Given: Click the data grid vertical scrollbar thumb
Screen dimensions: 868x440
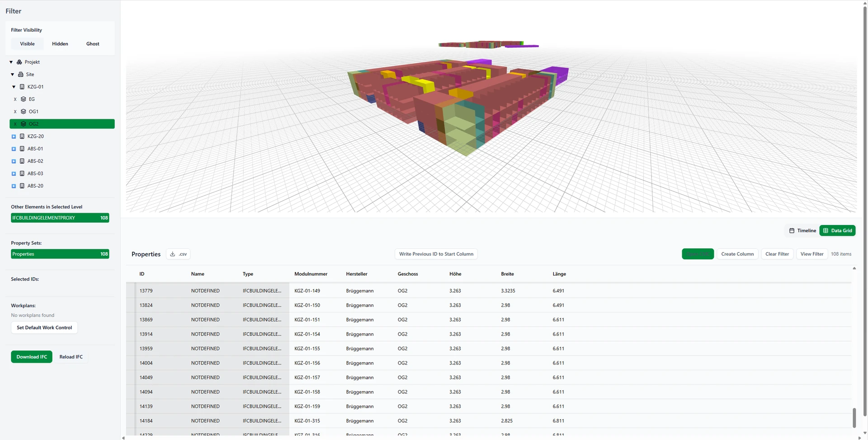Looking at the screenshot, I should [x=854, y=417].
